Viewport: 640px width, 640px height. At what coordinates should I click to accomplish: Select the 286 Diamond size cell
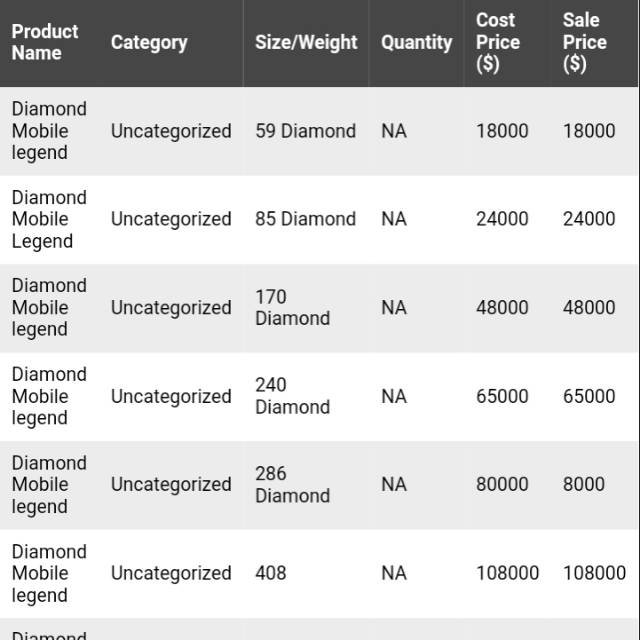(x=292, y=484)
